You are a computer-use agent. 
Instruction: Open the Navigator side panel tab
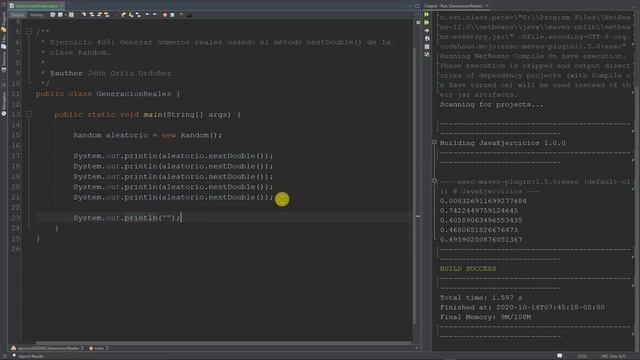click(x=4, y=104)
